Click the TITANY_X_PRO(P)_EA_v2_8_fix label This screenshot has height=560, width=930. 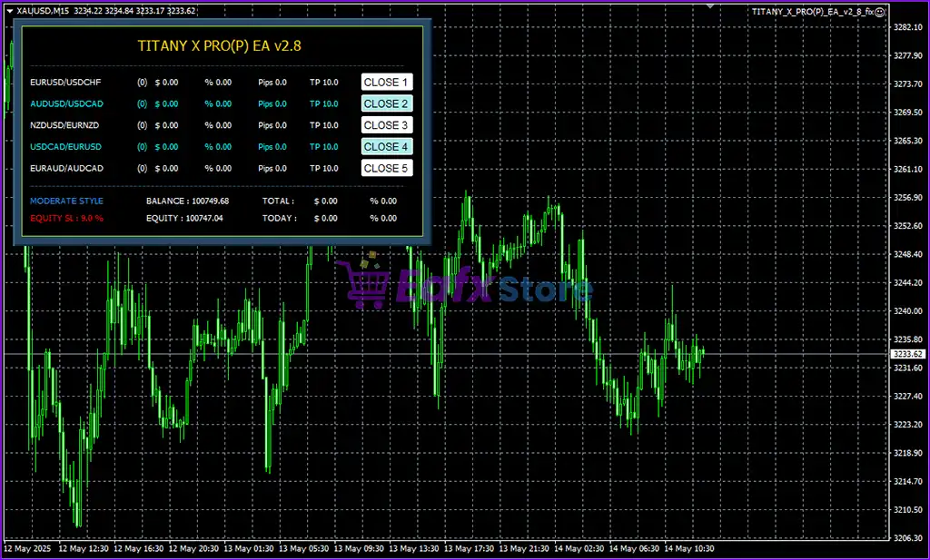tap(813, 11)
